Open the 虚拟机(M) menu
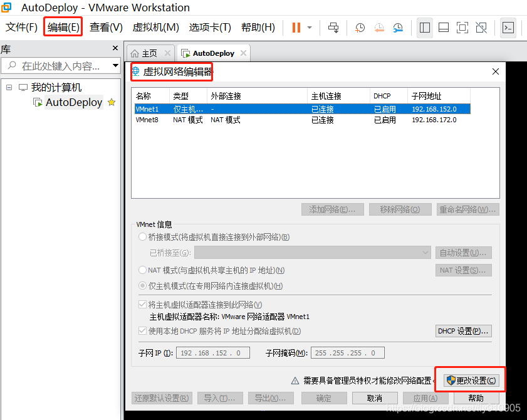 coord(155,27)
